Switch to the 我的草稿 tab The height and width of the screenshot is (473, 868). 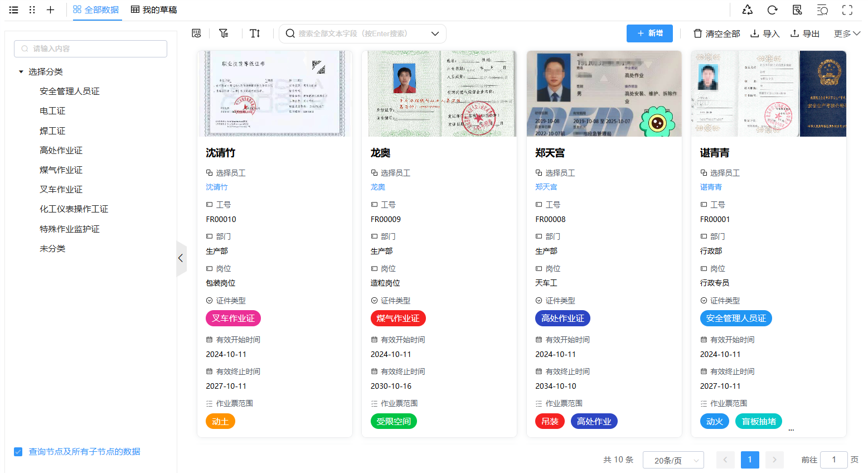(x=154, y=10)
